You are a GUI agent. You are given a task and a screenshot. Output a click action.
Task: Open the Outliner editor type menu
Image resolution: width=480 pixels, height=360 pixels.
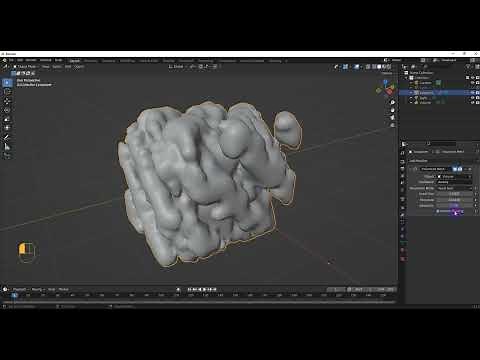405,67
